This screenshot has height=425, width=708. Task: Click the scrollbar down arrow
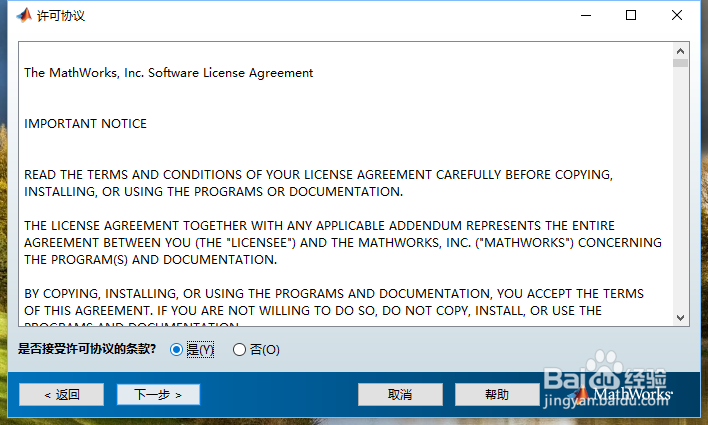(x=680, y=318)
